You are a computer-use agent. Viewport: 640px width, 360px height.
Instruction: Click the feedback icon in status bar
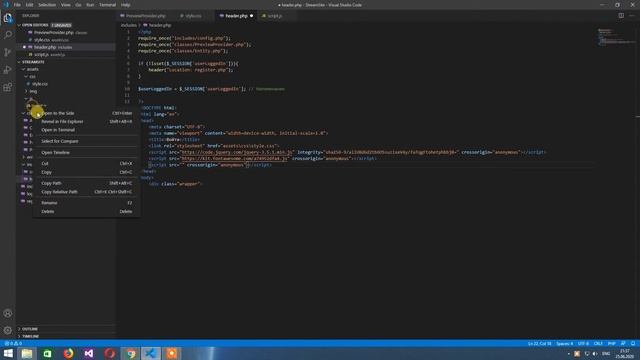(x=623, y=343)
